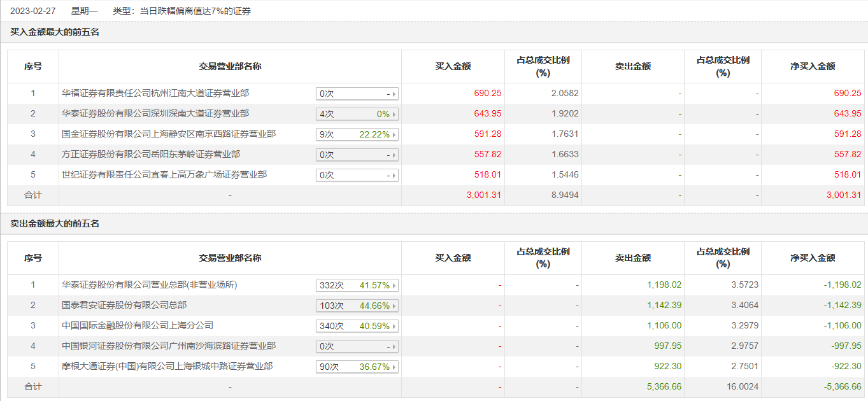Click 净买入金额 column header in the buy table
Image resolution: width=868 pixels, height=401 pixels.
(x=813, y=66)
